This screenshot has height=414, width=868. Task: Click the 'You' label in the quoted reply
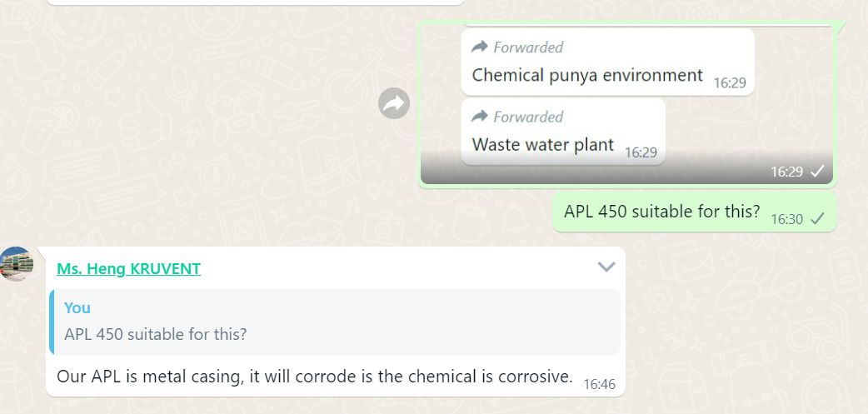click(77, 307)
